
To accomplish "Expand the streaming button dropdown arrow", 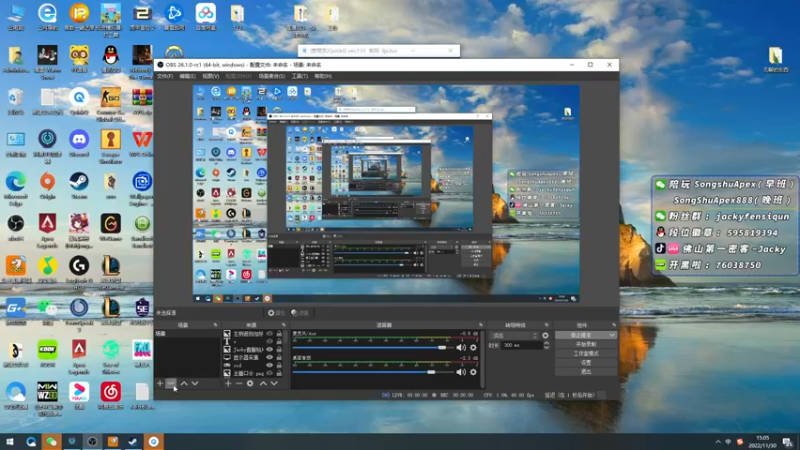I will (x=611, y=335).
